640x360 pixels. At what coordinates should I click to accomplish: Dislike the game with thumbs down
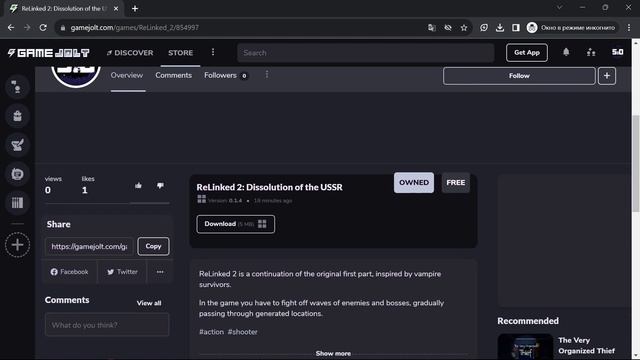pyautogui.click(x=160, y=186)
